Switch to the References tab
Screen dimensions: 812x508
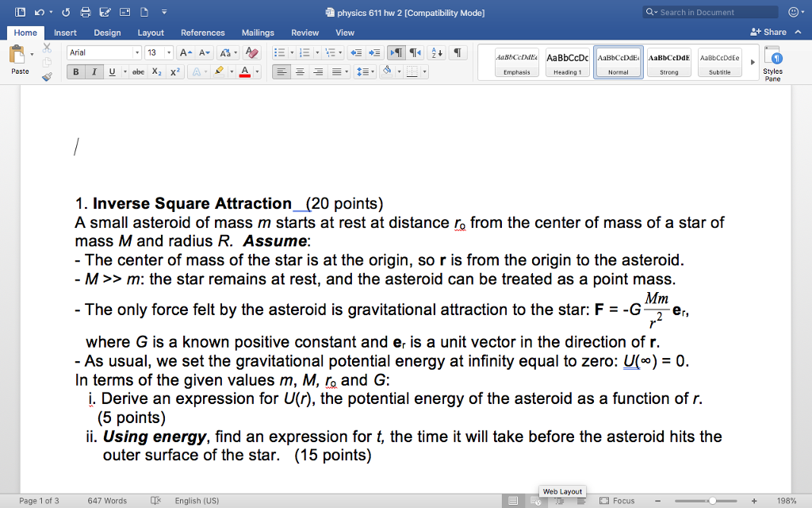203,33
